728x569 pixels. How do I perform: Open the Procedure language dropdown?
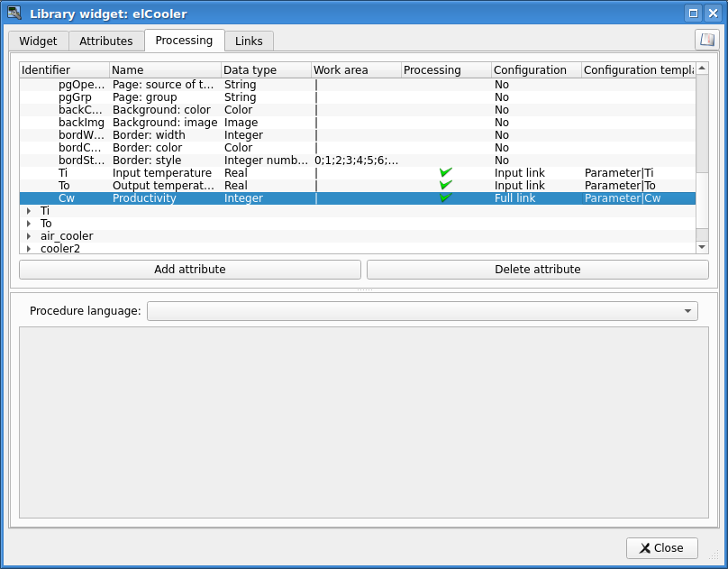(x=422, y=311)
